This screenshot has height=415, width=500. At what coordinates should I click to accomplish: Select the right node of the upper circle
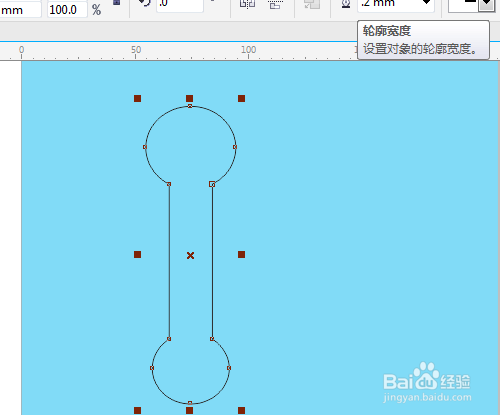(235, 147)
